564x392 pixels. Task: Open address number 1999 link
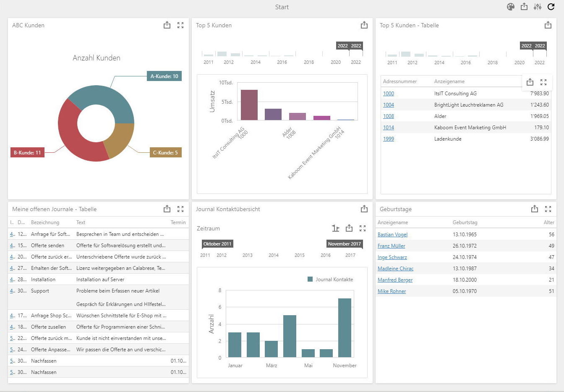click(x=389, y=139)
